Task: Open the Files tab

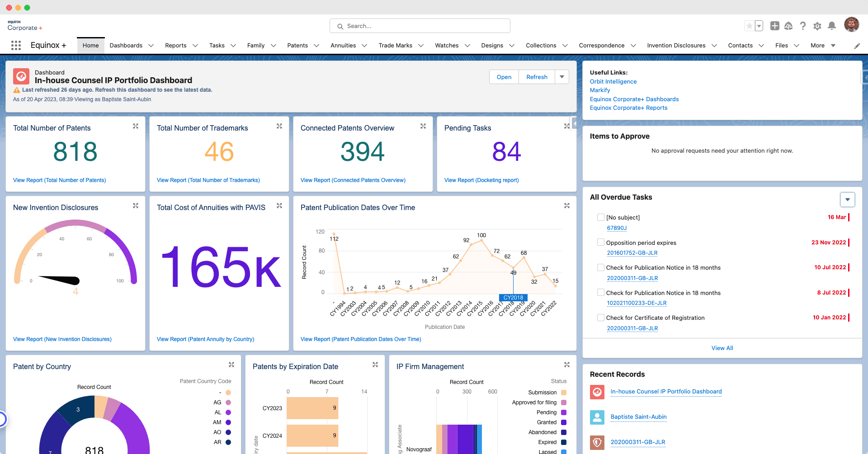Action: tap(781, 46)
